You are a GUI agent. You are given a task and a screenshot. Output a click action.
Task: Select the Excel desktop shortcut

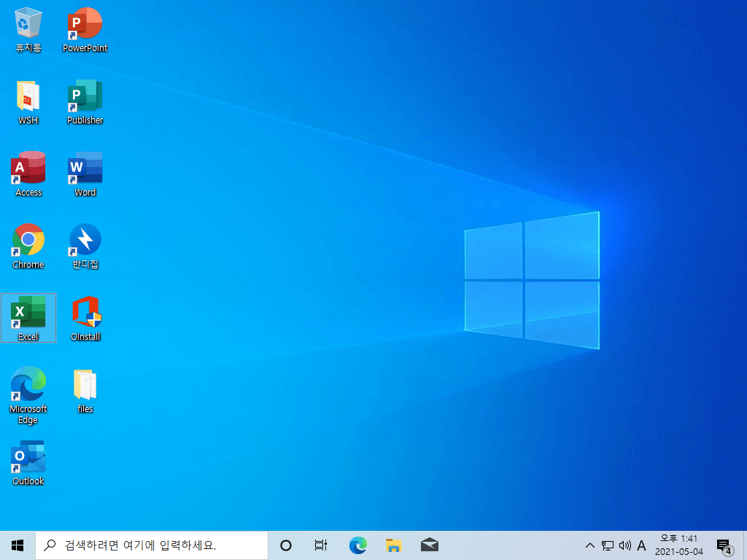tap(28, 318)
